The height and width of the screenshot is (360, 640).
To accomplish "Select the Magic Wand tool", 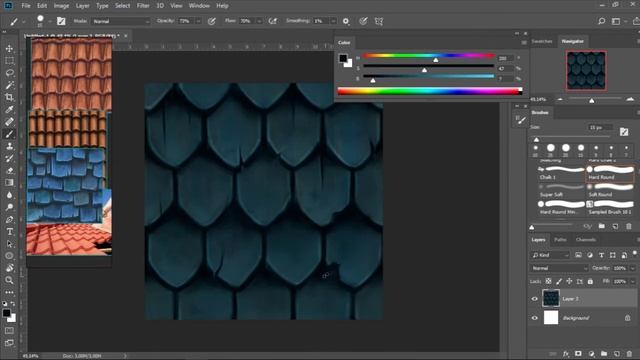I will click(x=9, y=85).
